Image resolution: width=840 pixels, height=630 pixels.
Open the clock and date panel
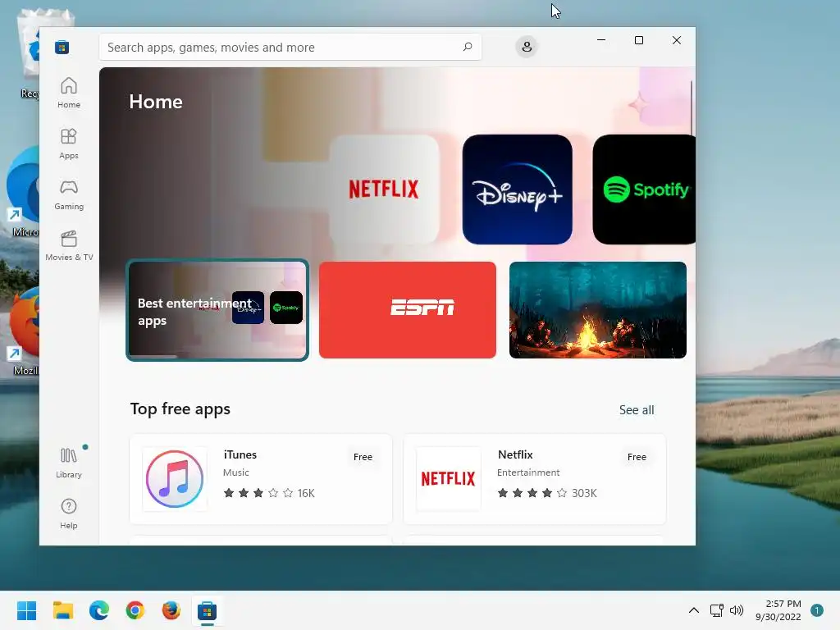(x=778, y=610)
